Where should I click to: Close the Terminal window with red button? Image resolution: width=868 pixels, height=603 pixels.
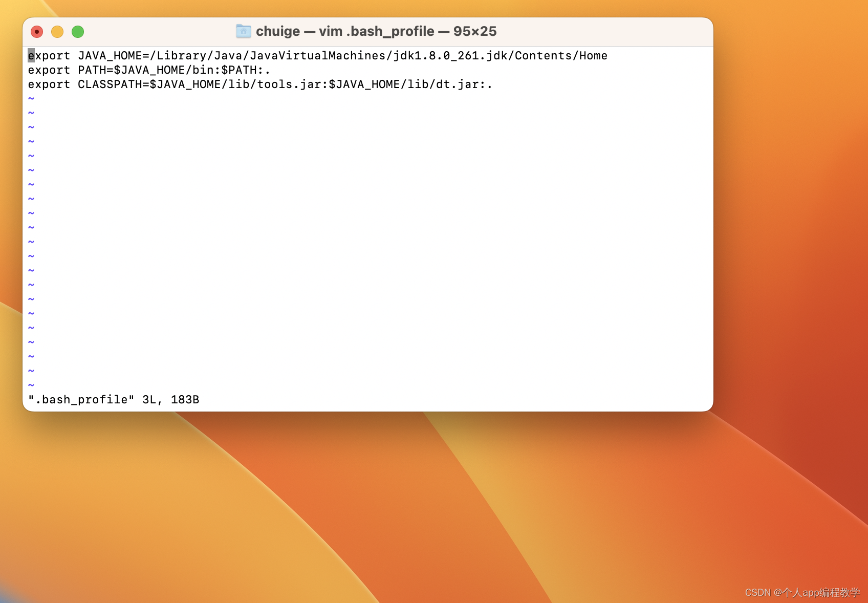coord(37,32)
